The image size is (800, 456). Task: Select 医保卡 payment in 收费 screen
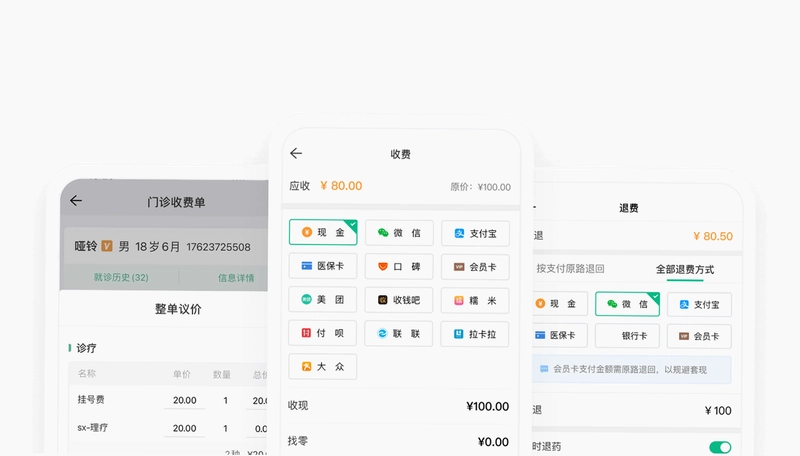coord(322,266)
